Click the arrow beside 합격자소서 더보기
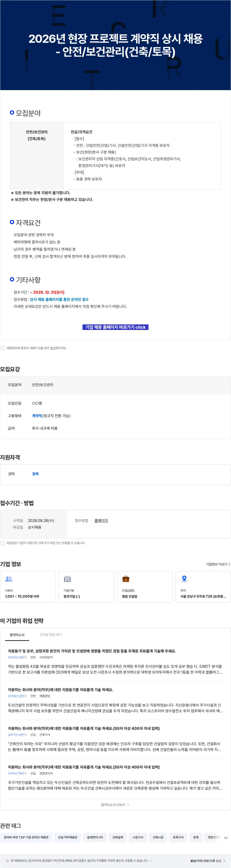 128,805
